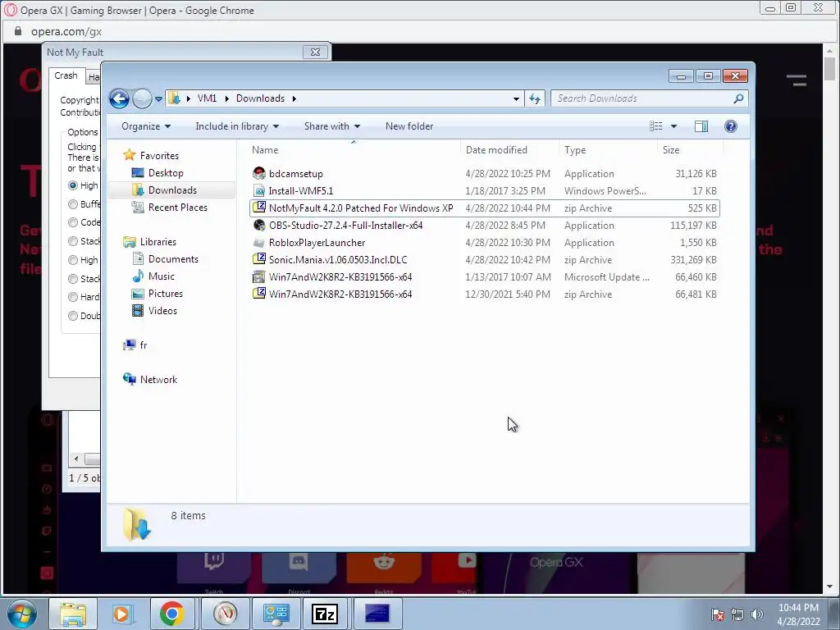Select the Sonic.Mania zip archive
Image resolution: width=840 pixels, height=630 pixels.
[484, 260]
